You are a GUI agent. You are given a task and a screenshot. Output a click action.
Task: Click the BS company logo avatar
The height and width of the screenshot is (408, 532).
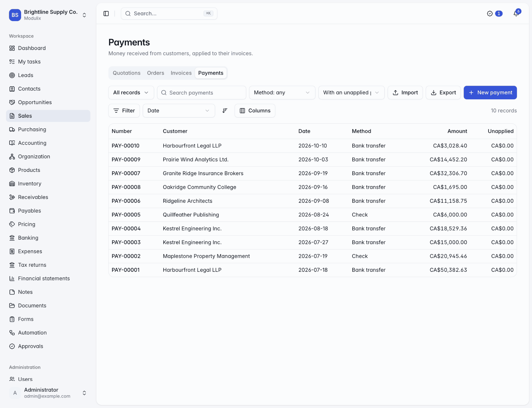pos(15,15)
